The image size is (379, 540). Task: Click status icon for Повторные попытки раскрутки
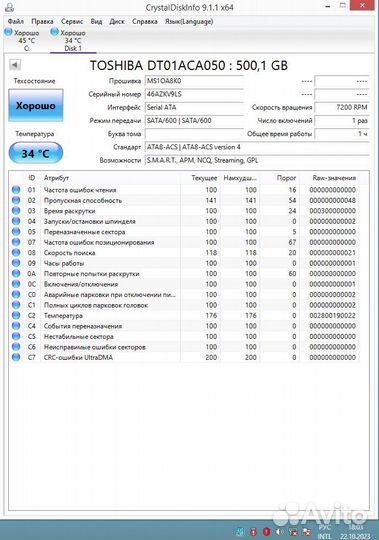(16, 273)
